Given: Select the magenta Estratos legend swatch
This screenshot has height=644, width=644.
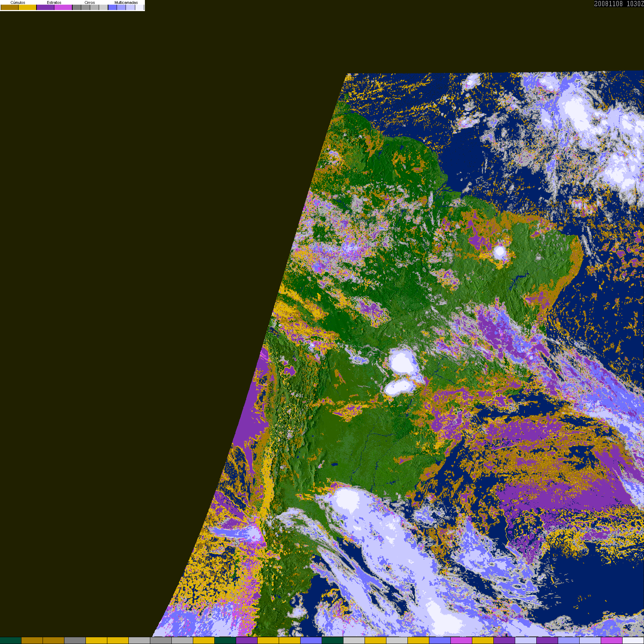Looking at the screenshot, I should 63,7.
